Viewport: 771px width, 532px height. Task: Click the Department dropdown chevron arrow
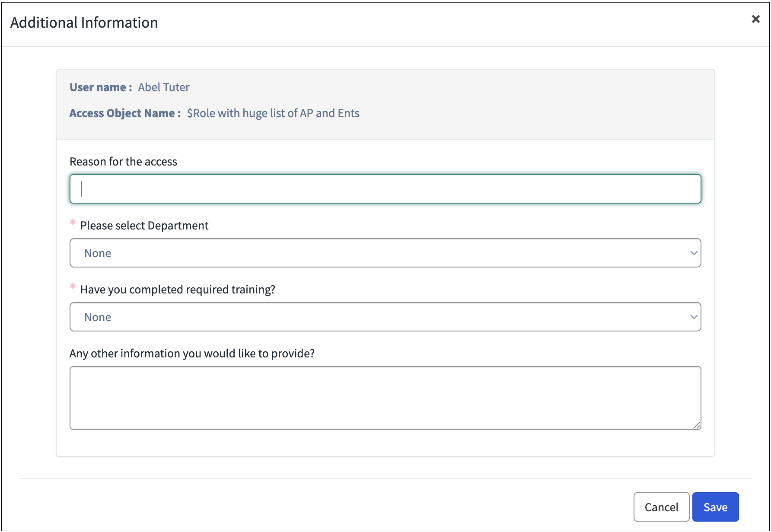[694, 253]
